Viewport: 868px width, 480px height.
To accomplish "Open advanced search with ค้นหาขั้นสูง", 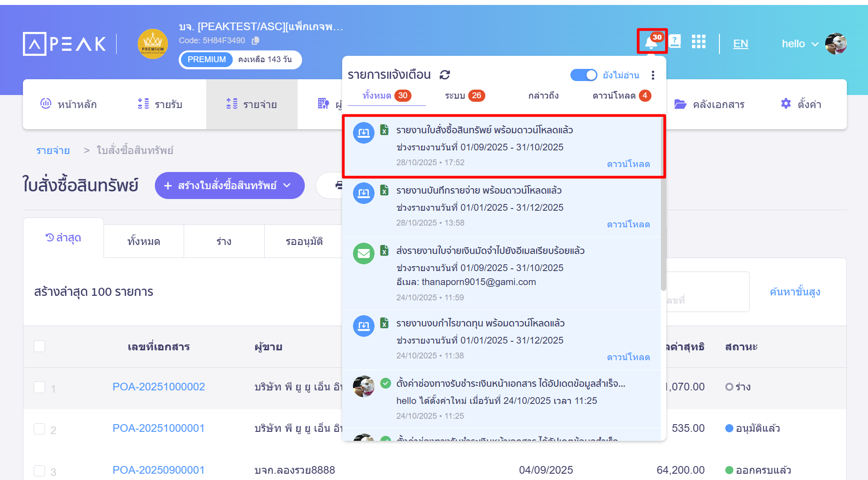I will tap(795, 291).
